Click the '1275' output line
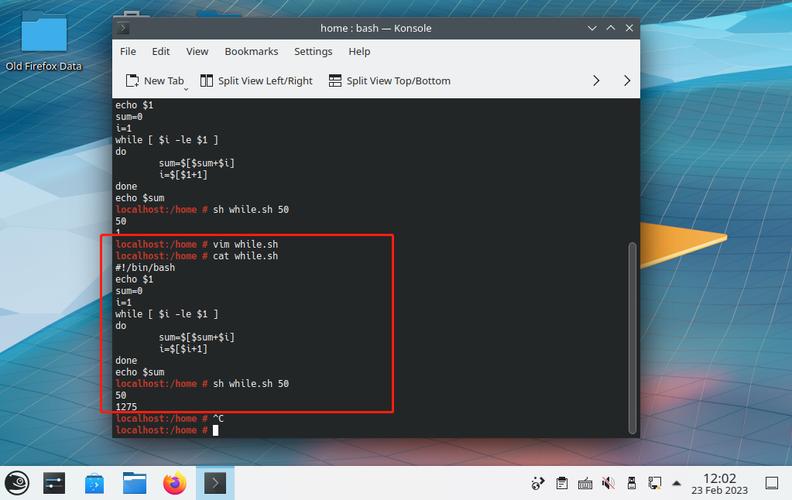 click(126, 407)
